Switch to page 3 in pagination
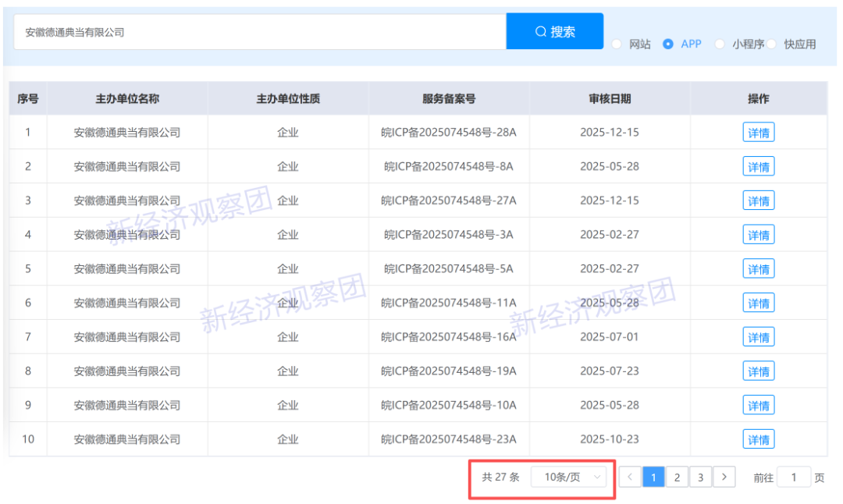This screenshot has height=504, width=843. [x=700, y=477]
